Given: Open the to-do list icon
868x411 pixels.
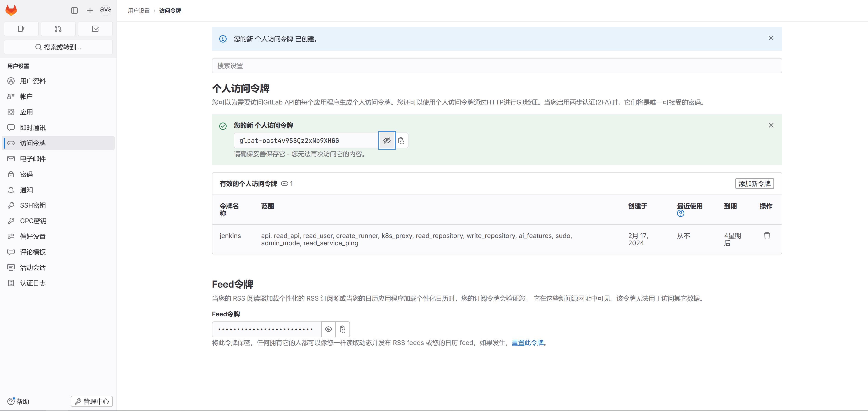Looking at the screenshot, I should click(x=95, y=29).
